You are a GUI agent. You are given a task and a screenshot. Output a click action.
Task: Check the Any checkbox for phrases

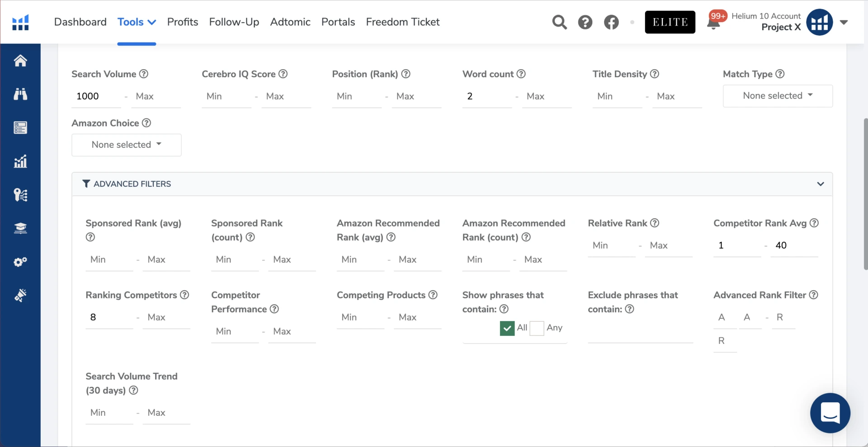tap(537, 328)
